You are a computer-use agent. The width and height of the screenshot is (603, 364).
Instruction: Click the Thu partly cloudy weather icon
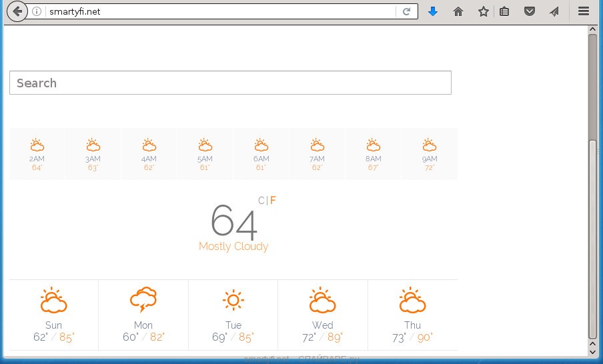(412, 300)
